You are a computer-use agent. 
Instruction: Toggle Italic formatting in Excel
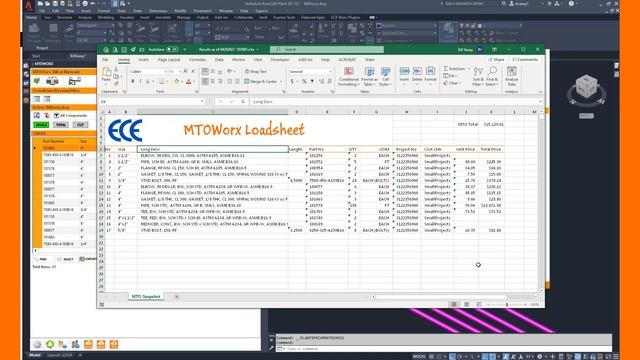click(140, 82)
